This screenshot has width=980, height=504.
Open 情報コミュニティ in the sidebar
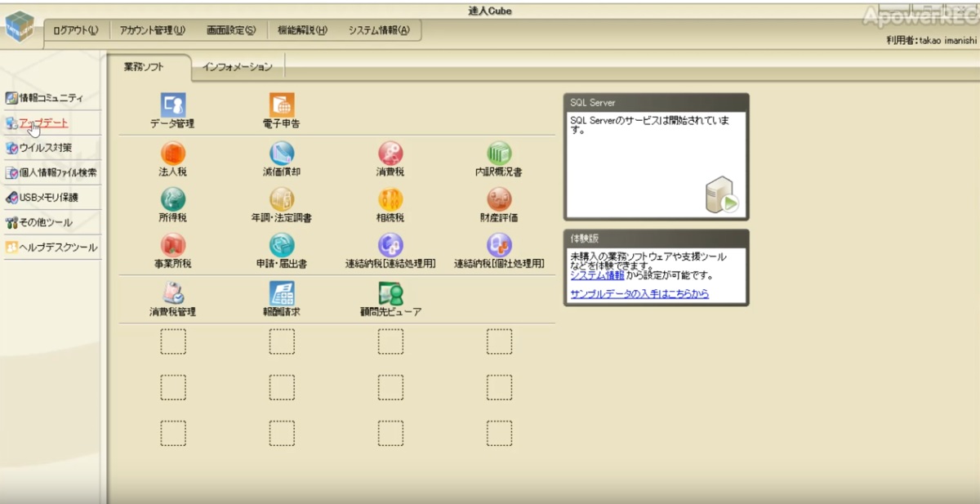pyautogui.click(x=45, y=98)
